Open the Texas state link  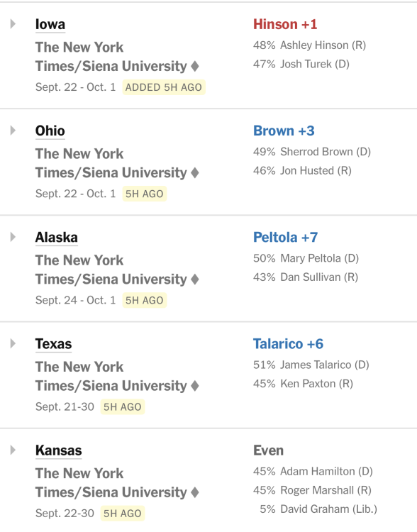tap(54, 344)
